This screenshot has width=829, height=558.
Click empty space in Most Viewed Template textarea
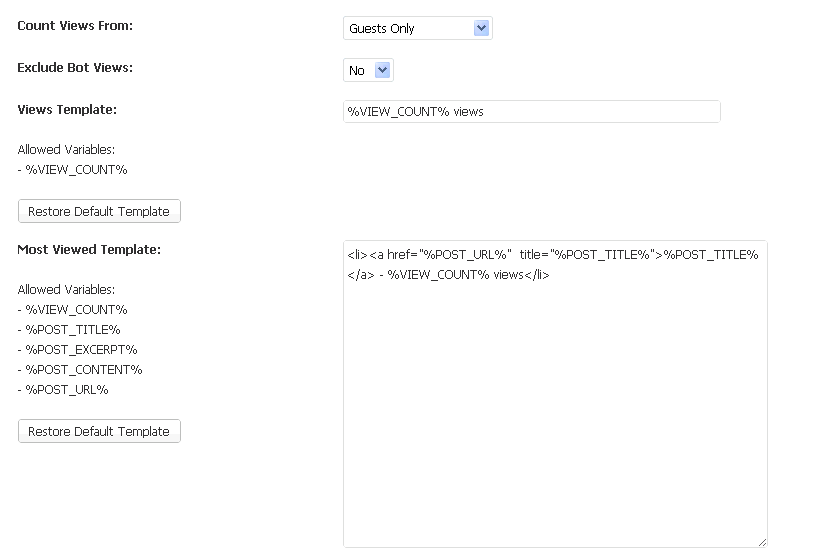(555, 420)
